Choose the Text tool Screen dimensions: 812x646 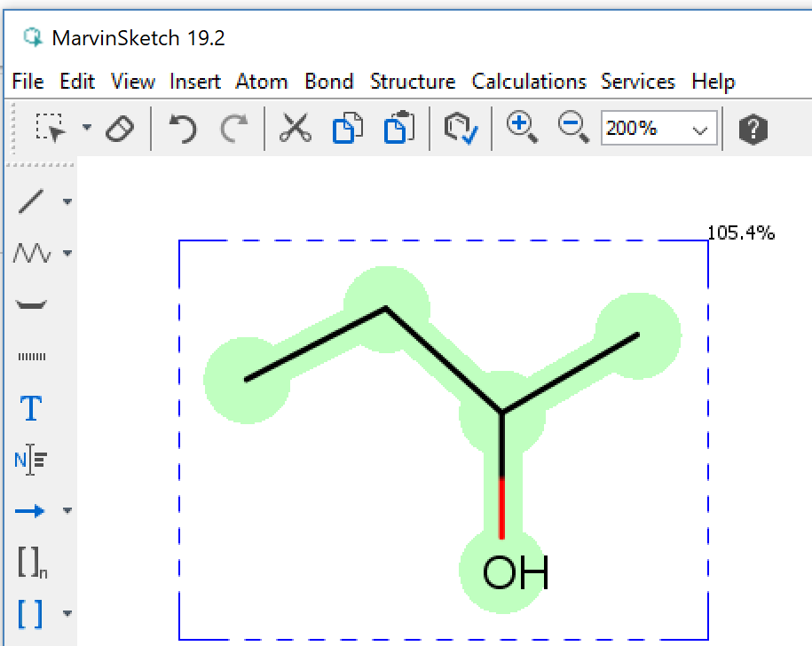pos(31,408)
